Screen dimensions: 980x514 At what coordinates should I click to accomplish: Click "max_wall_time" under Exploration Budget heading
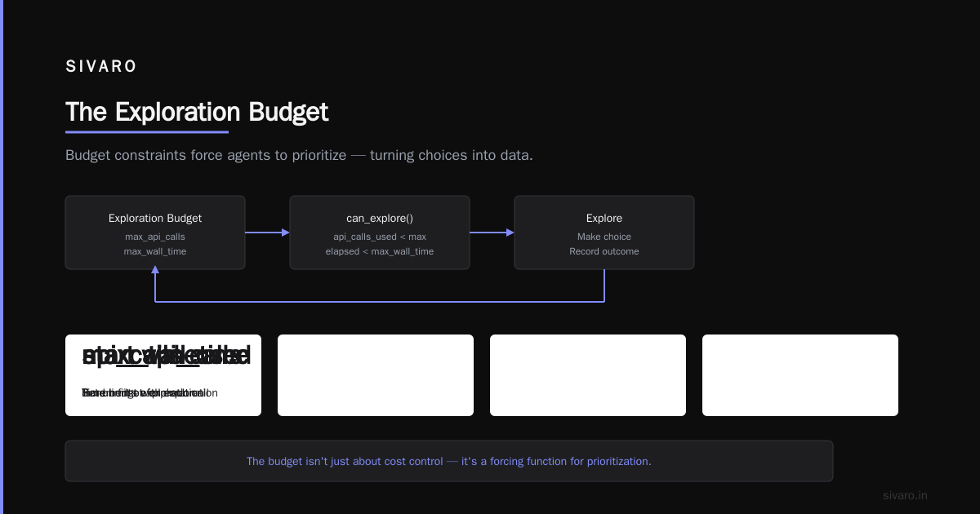tap(155, 251)
